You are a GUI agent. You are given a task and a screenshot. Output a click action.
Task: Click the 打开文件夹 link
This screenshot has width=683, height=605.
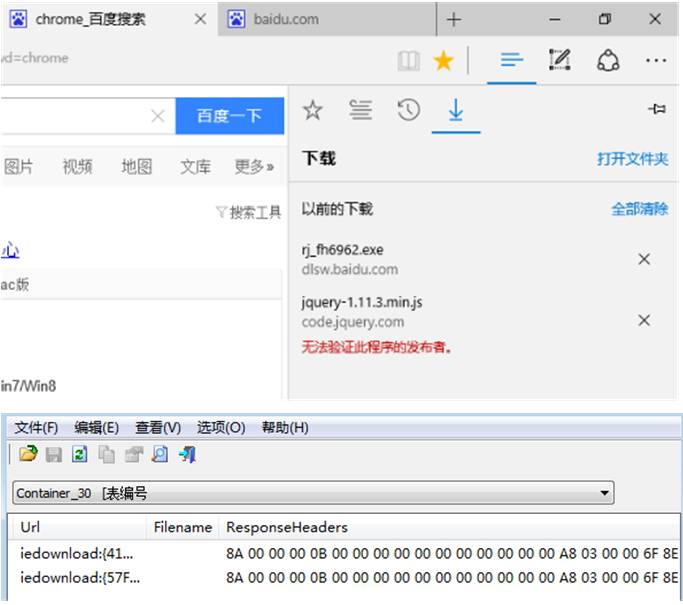point(632,159)
